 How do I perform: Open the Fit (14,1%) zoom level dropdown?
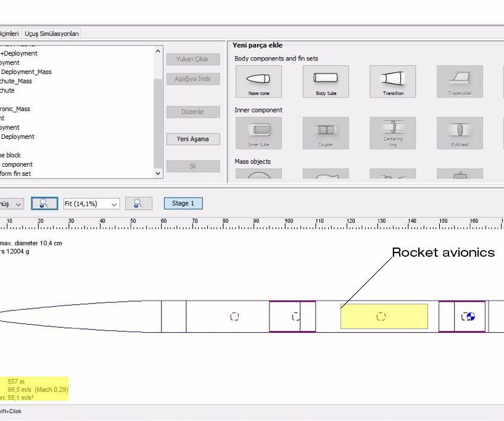point(91,203)
